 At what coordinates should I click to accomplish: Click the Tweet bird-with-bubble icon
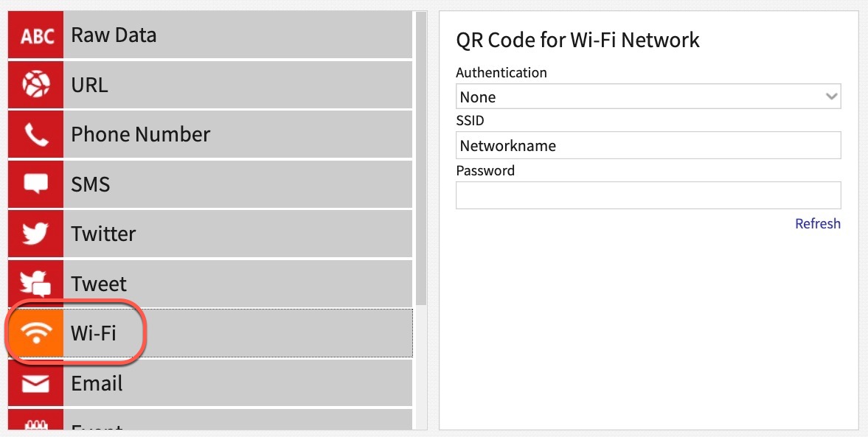click(x=35, y=284)
